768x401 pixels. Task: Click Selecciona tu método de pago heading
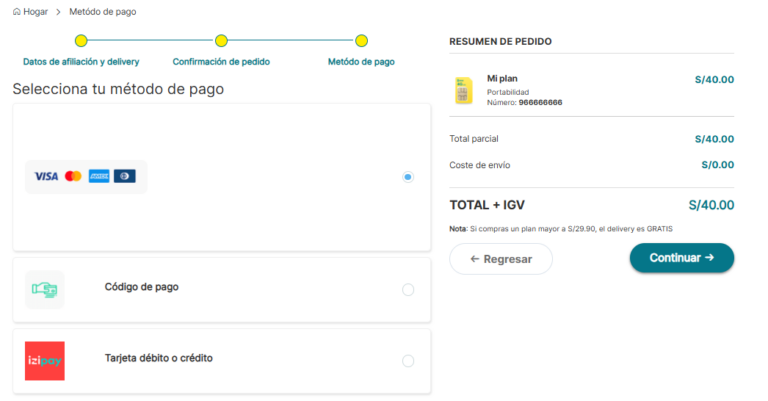coord(118,89)
